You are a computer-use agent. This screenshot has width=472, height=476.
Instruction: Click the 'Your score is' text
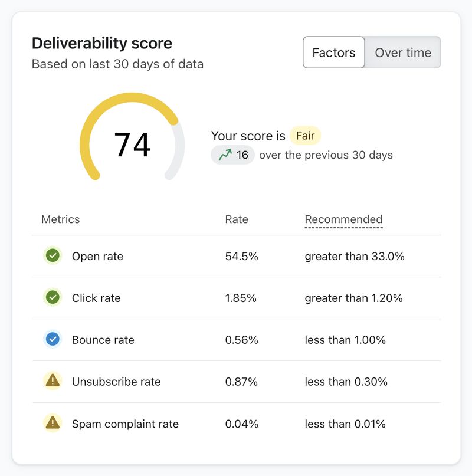[x=248, y=136]
